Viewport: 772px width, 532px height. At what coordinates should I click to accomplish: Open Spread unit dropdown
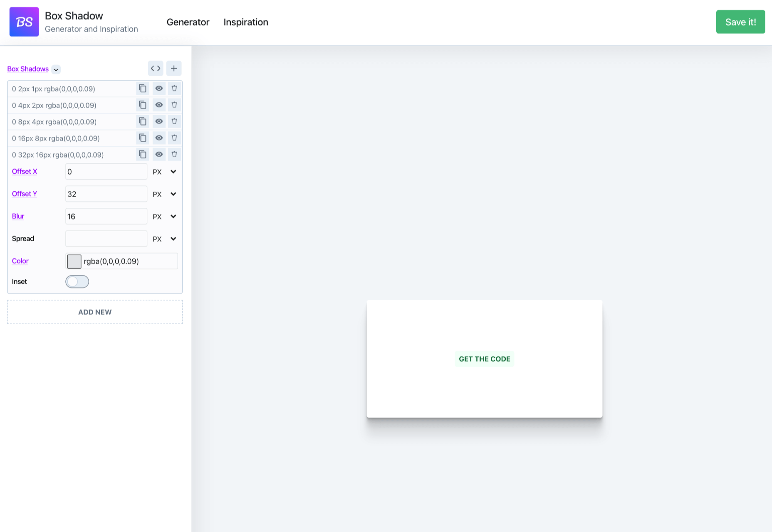tap(165, 239)
